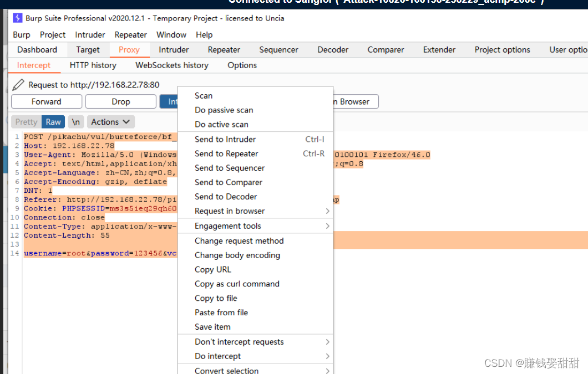Switch to the Target tab
588x374 pixels.
tap(88, 50)
